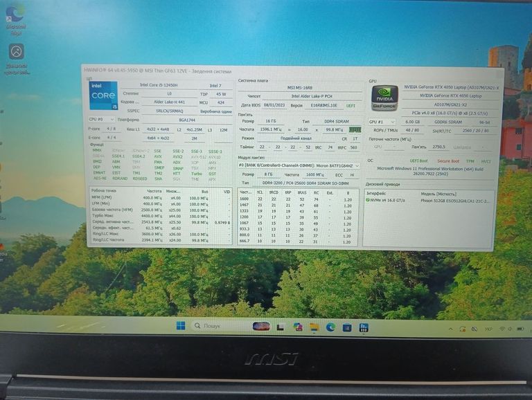Click the green status icon beside NVMe x4 drive
Image resolution: width=532 pixels, height=400 pixels.
pyautogui.click(x=368, y=200)
